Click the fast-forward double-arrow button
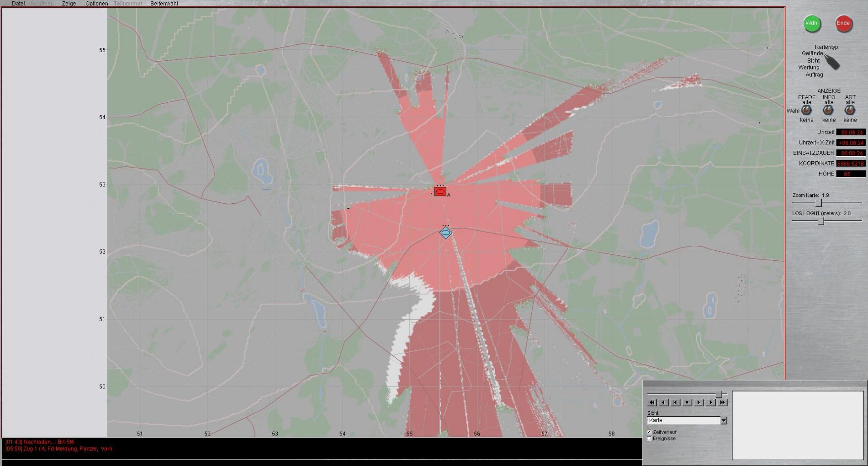868x466 pixels. (722, 402)
